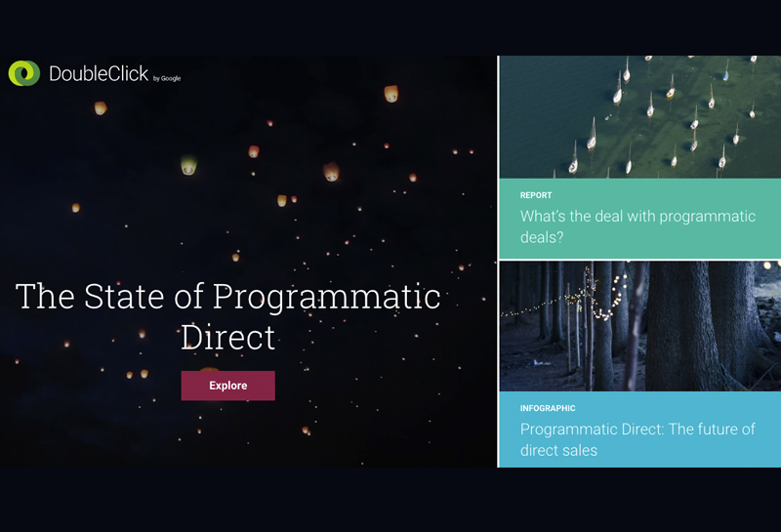Click the orange lantern at top of hero

point(391,94)
